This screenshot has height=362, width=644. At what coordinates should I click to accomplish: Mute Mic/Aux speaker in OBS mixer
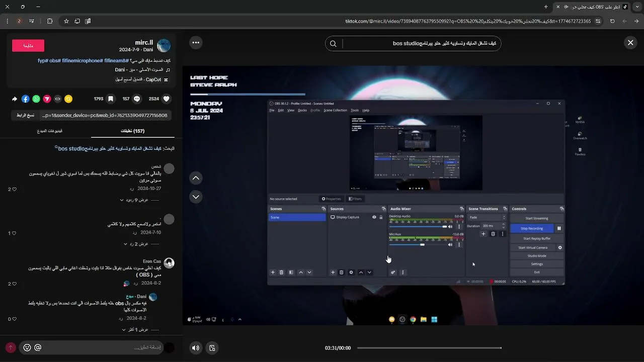click(x=450, y=245)
